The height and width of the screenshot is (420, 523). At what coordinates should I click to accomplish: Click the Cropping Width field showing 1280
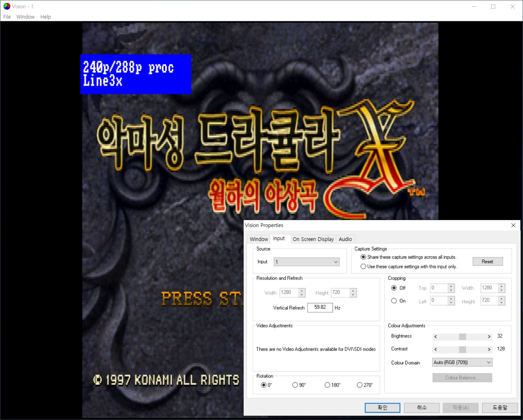click(x=489, y=288)
